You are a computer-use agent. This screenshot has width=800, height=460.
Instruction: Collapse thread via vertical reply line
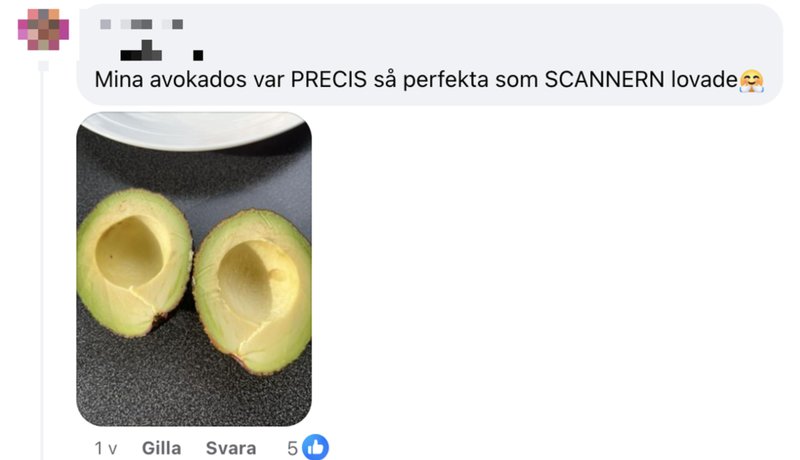click(x=43, y=260)
